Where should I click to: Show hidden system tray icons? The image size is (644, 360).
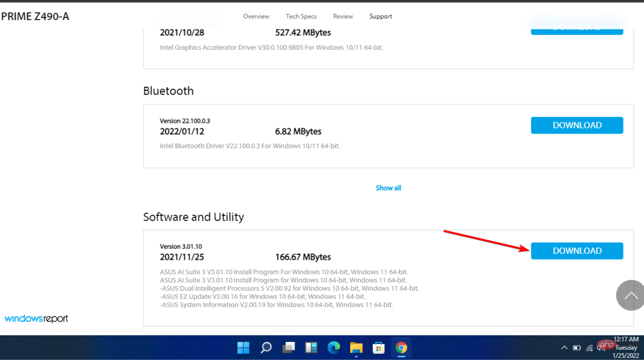[564, 348]
